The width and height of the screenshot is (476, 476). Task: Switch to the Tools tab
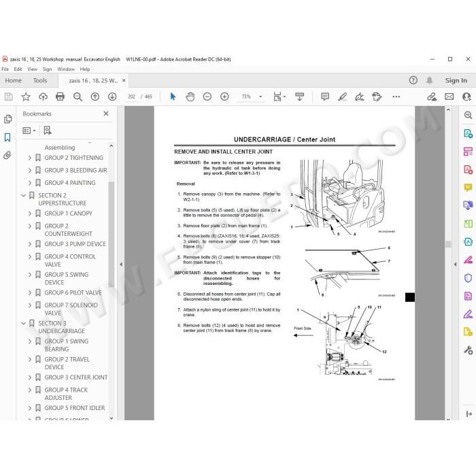coord(40,80)
